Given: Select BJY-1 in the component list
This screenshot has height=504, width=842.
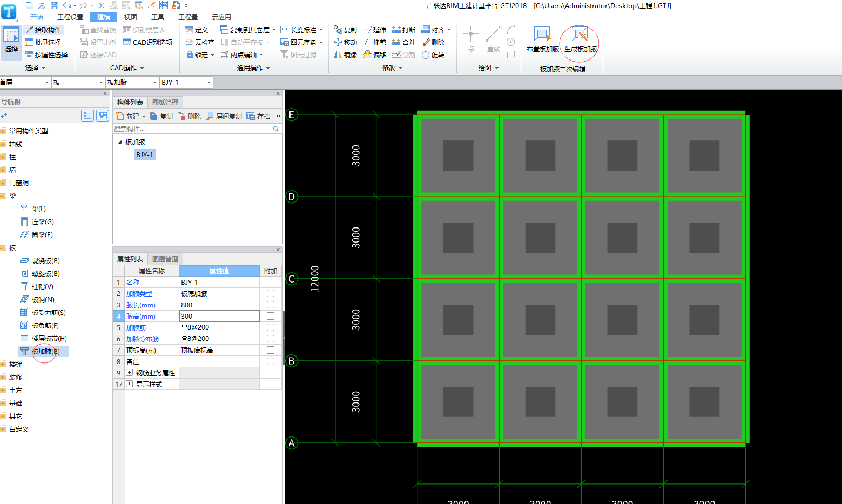Looking at the screenshot, I should click(145, 154).
